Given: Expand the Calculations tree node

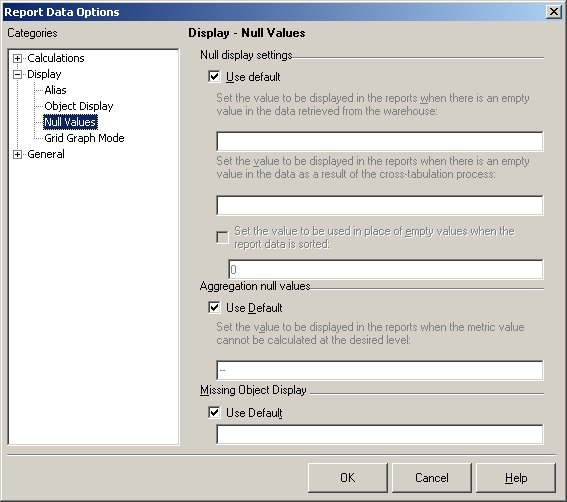Looking at the screenshot, I should 17,58.
